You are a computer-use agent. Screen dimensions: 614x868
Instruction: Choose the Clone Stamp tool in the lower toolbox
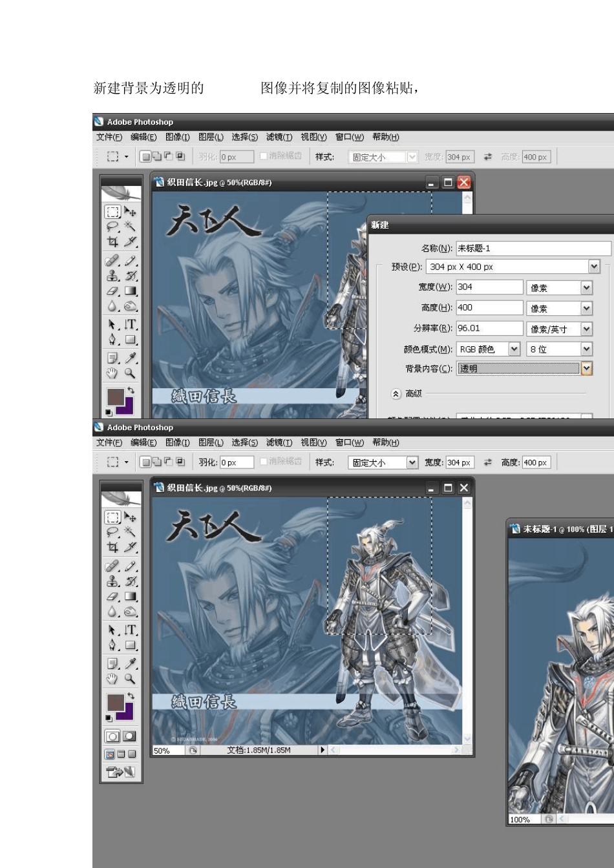coord(113,582)
